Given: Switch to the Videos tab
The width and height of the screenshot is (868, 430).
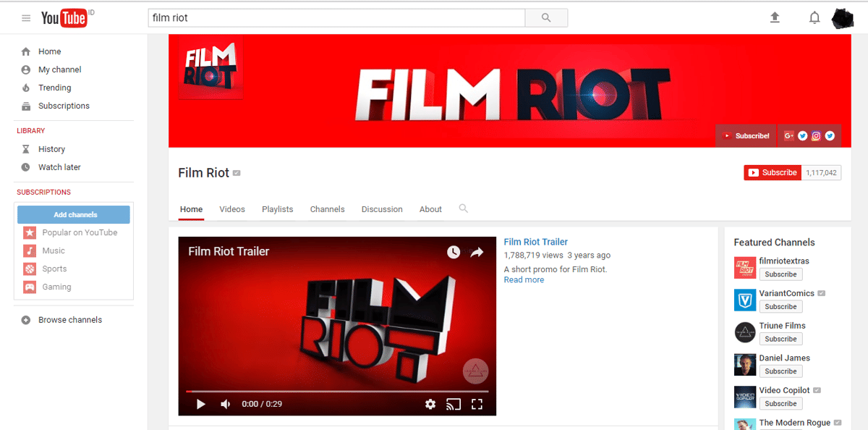Looking at the screenshot, I should pos(231,208).
